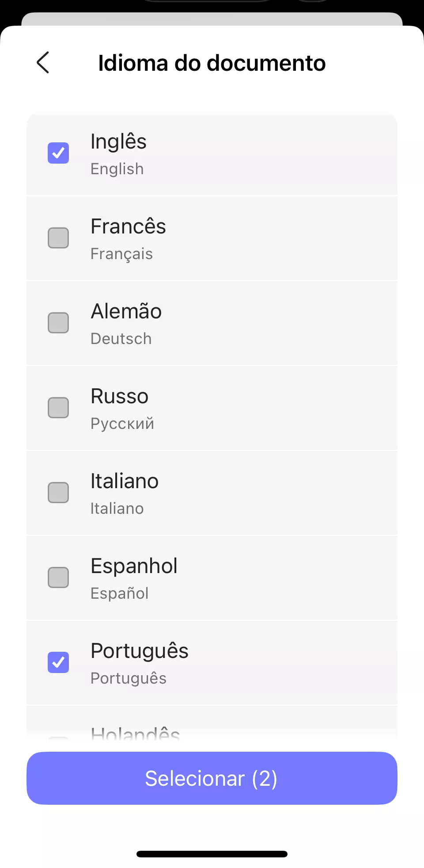Tap the "Deutsch" subtitle label
The image size is (424, 868).
point(121,339)
